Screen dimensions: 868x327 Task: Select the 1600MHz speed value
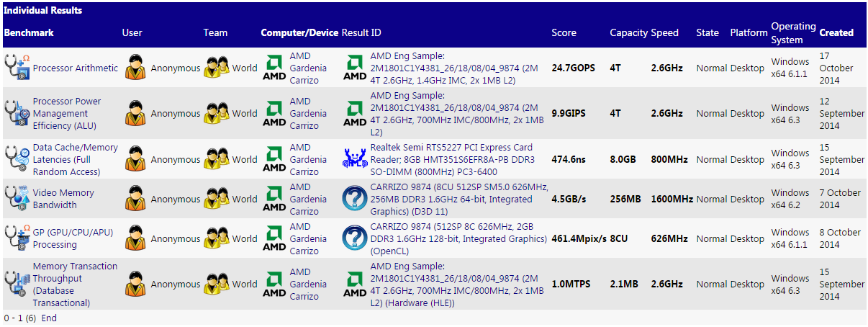(672, 199)
